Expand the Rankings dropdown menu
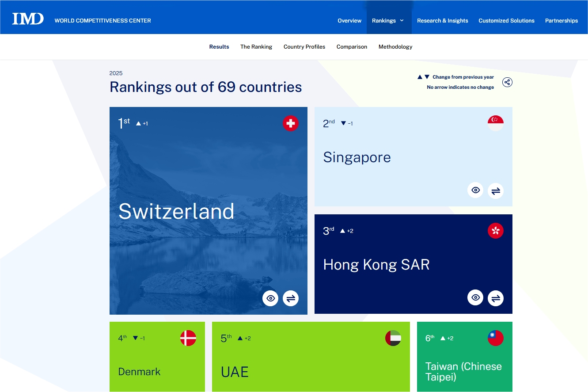588x392 pixels. [x=388, y=21]
